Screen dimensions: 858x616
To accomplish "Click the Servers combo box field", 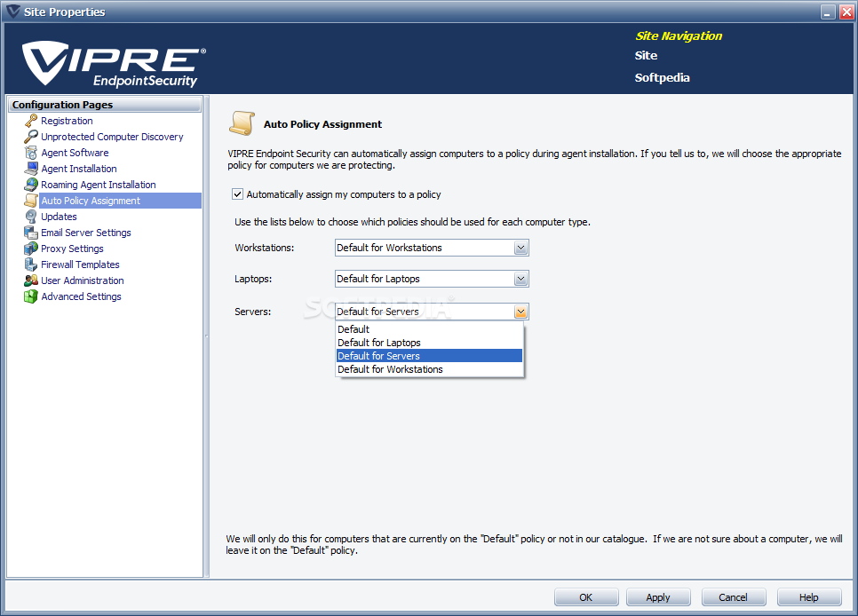I will [x=432, y=312].
